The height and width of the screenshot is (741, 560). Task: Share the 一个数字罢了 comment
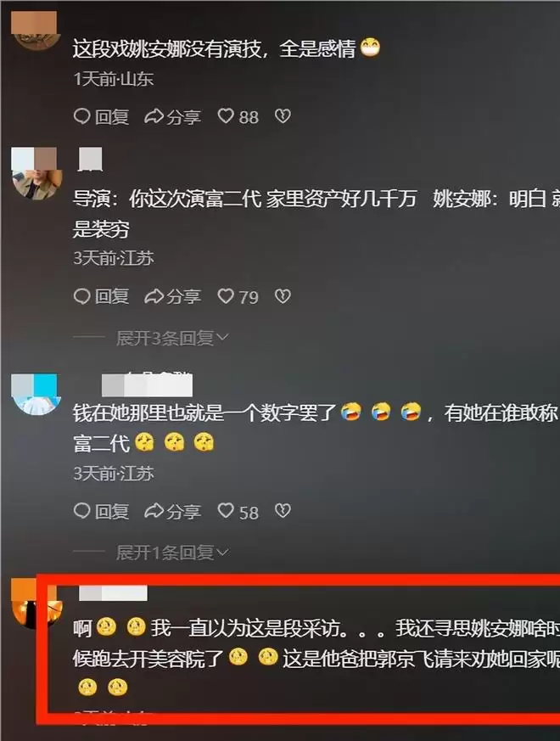172,512
